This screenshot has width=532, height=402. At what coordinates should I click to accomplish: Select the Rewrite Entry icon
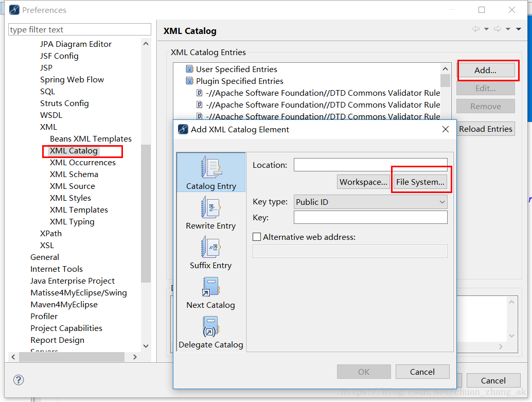211,207
